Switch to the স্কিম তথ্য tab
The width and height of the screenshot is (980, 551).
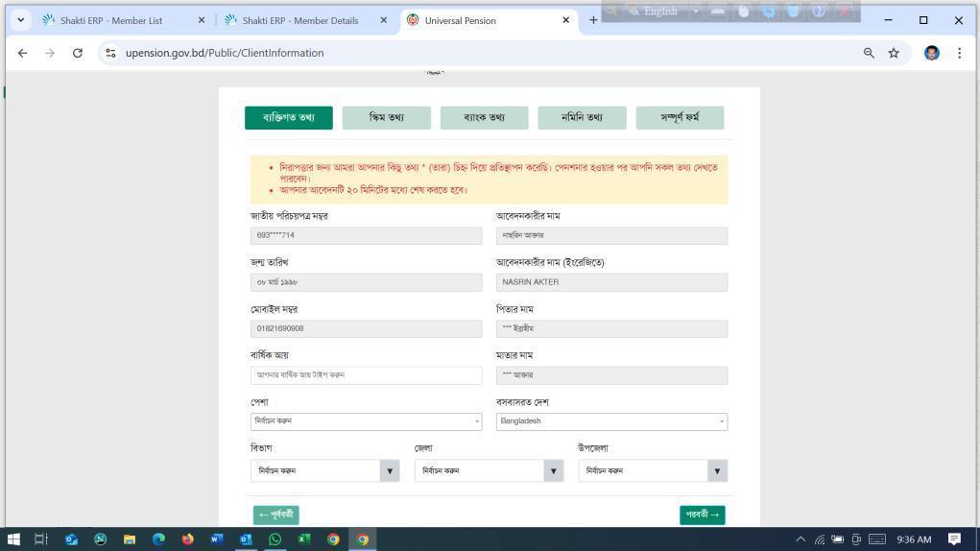(386, 118)
